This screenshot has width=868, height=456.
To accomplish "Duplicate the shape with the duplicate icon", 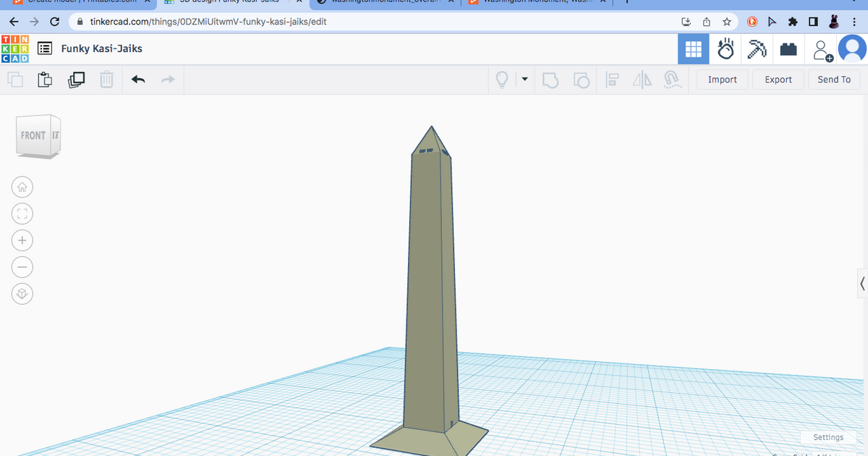I will (75, 80).
